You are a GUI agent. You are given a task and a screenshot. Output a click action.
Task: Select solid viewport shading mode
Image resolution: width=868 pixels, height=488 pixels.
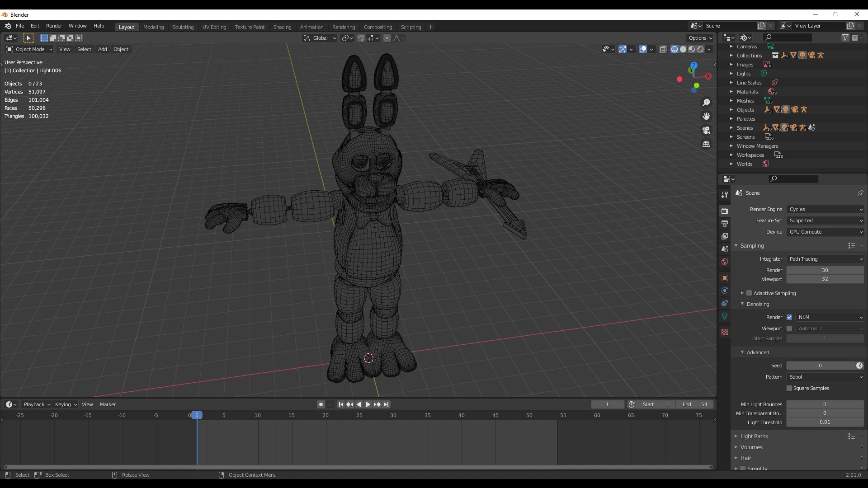[x=683, y=49]
